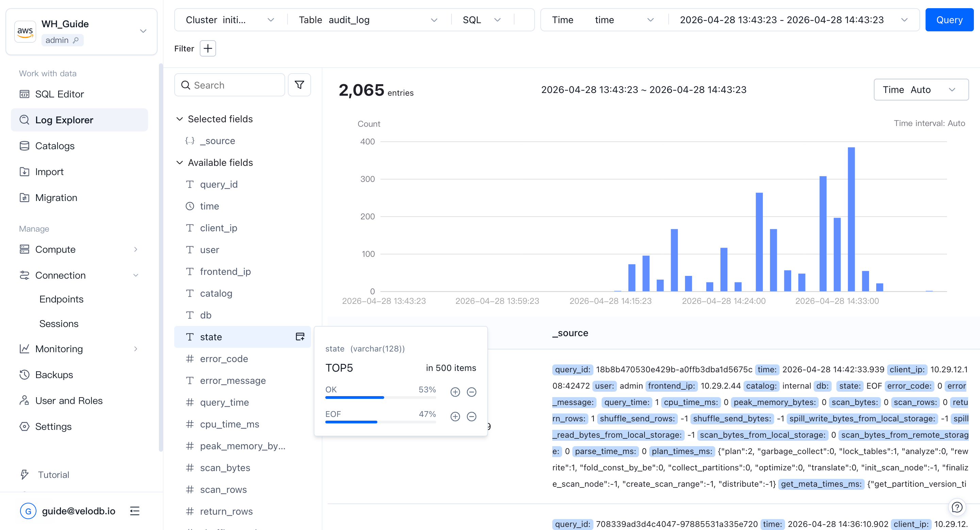Open the help question mark icon
The image size is (980, 530).
pyautogui.click(x=957, y=507)
